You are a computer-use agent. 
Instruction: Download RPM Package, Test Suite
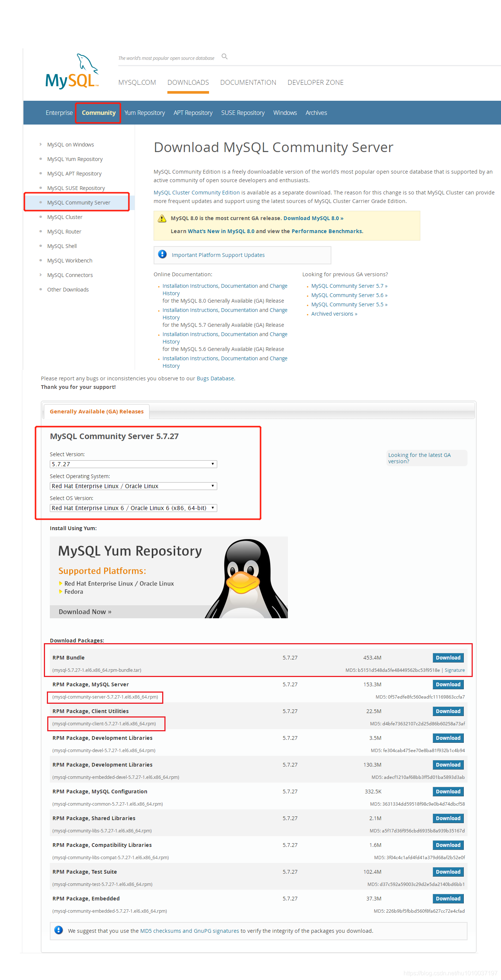tap(448, 872)
